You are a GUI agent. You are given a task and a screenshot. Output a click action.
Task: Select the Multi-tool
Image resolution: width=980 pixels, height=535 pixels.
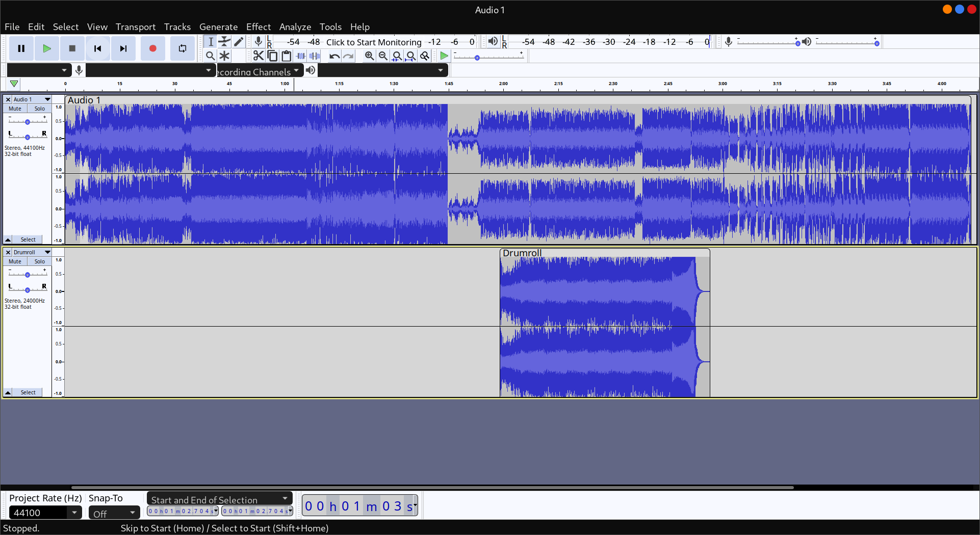click(224, 56)
